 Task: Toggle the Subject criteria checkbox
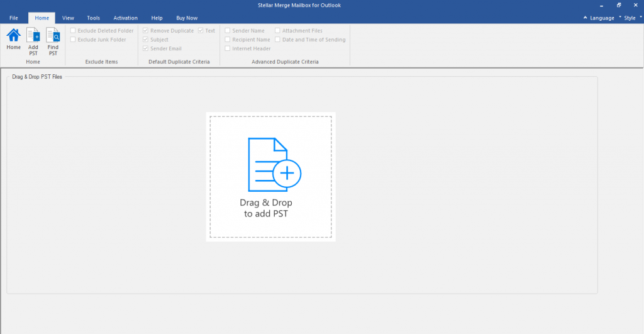tap(145, 40)
